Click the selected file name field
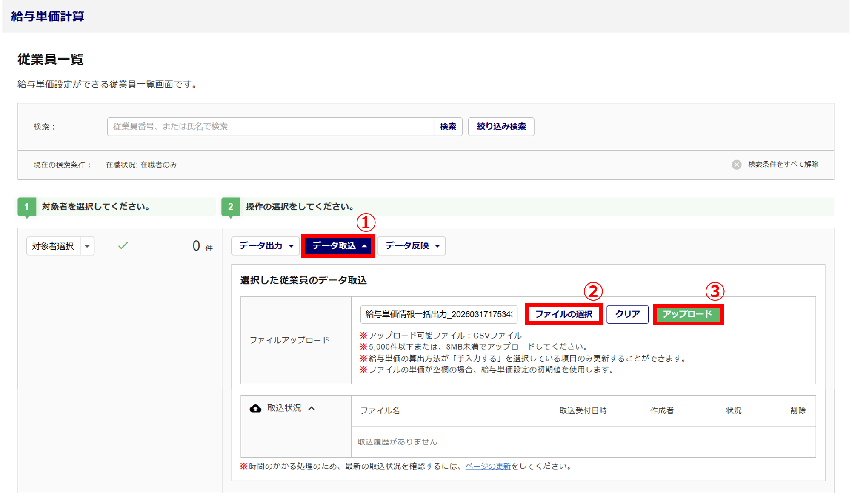This screenshot has width=852, height=504. [x=438, y=314]
